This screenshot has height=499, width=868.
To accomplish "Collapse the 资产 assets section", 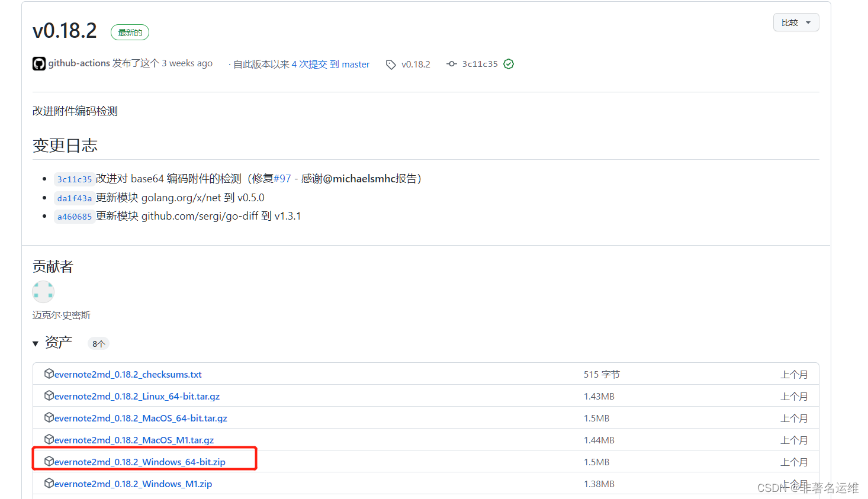I will pos(53,343).
